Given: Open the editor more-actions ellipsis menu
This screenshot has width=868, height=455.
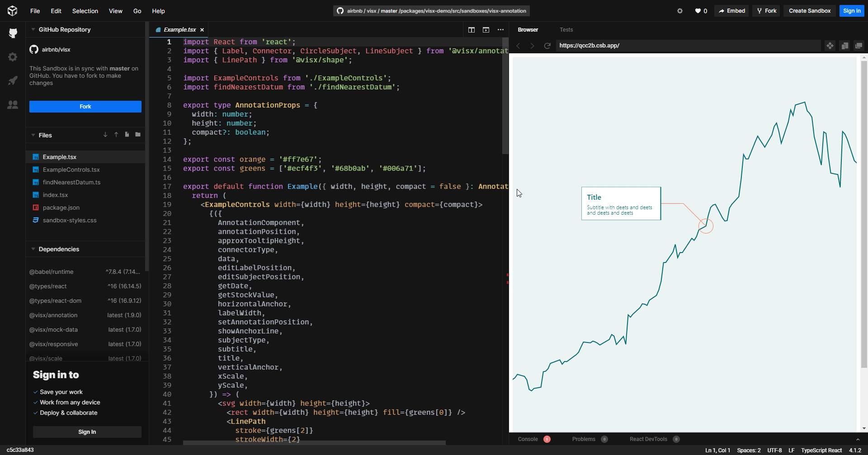Looking at the screenshot, I should click(x=500, y=30).
